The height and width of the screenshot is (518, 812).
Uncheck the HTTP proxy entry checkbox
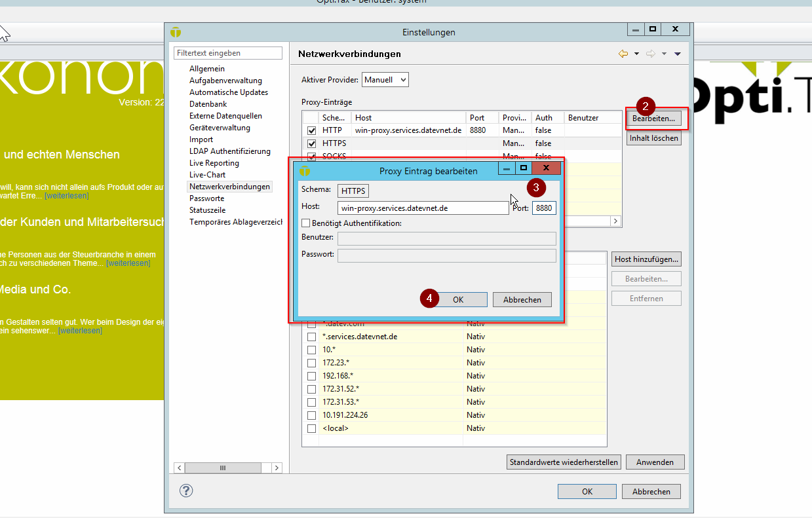312,130
